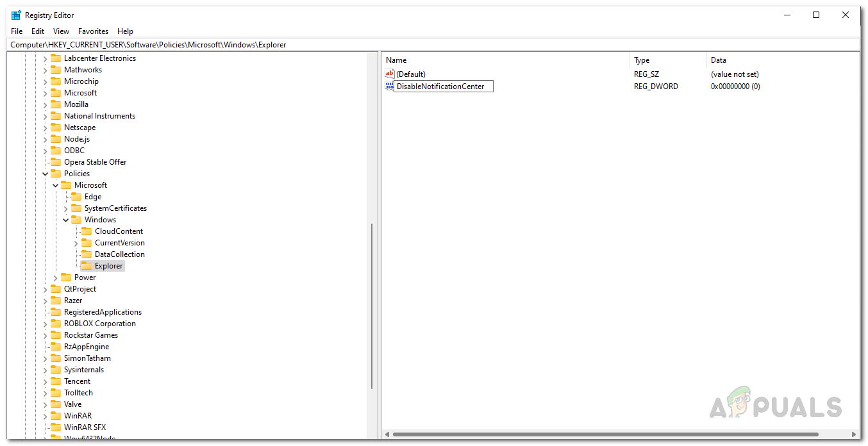This screenshot has width=868, height=446.
Task: Click the REG_DWORD type cell
Action: point(656,87)
